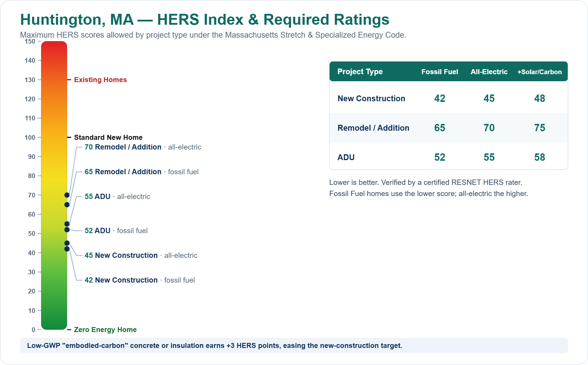
Task: Click the axis tick label 60
Action: [32, 215]
